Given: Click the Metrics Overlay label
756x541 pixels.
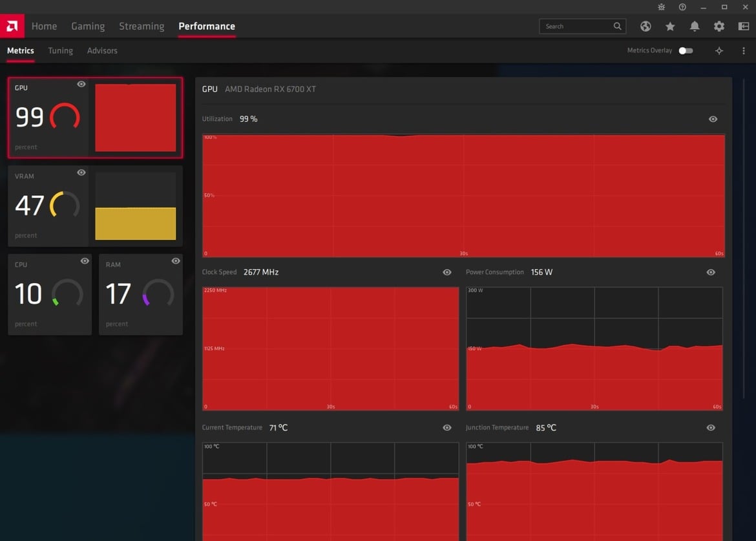Looking at the screenshot, I should (x=649, y=50).
